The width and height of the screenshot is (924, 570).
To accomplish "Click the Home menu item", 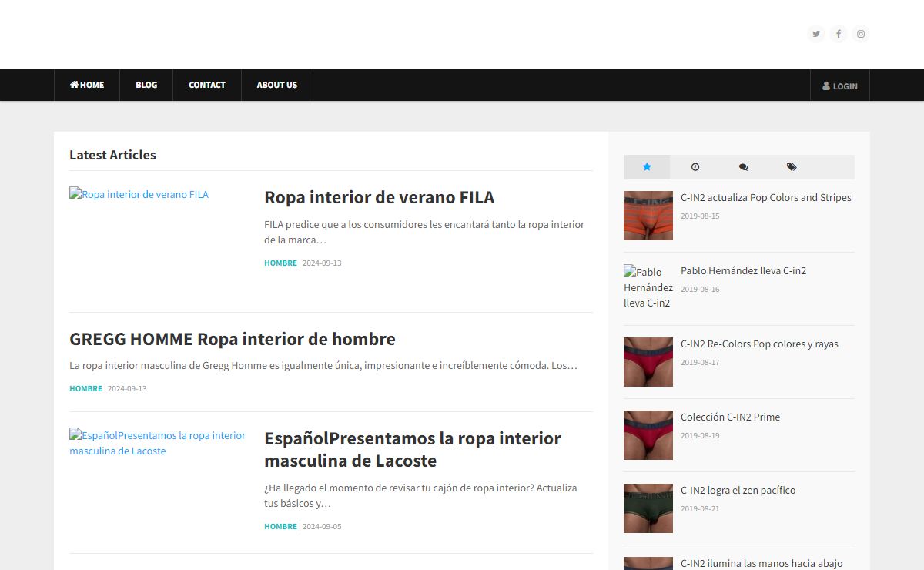I will [x=87, y=85].
